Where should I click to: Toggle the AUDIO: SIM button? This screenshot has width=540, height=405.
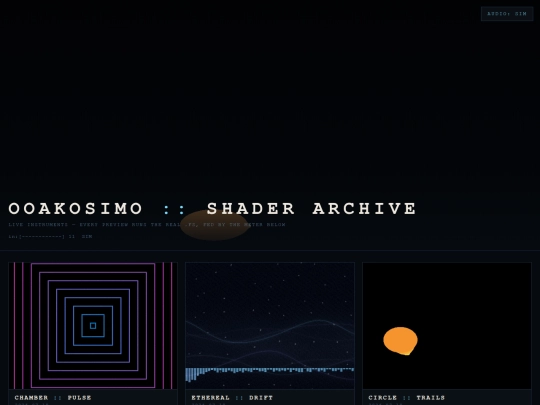pos(507,14)
